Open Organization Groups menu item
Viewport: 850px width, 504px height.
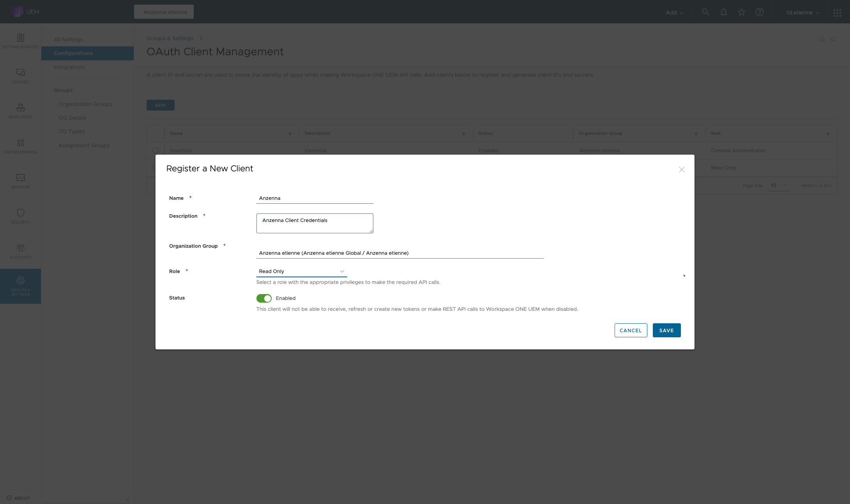pyautogui.click(x=85, y=104)
